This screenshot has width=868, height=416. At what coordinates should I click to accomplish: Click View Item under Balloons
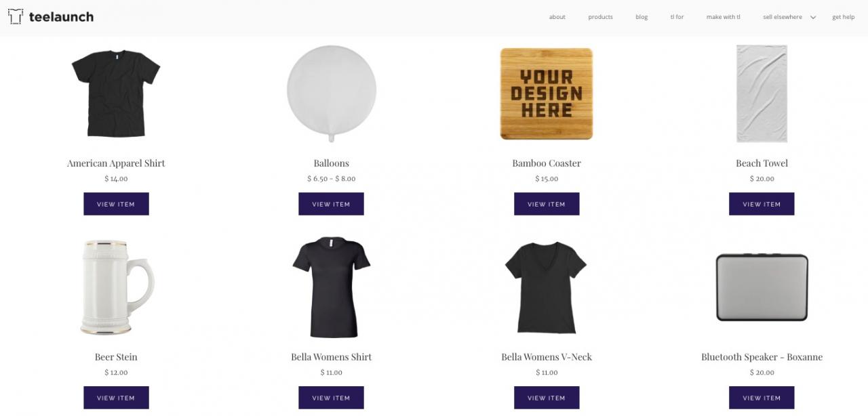tap(331, 204)
